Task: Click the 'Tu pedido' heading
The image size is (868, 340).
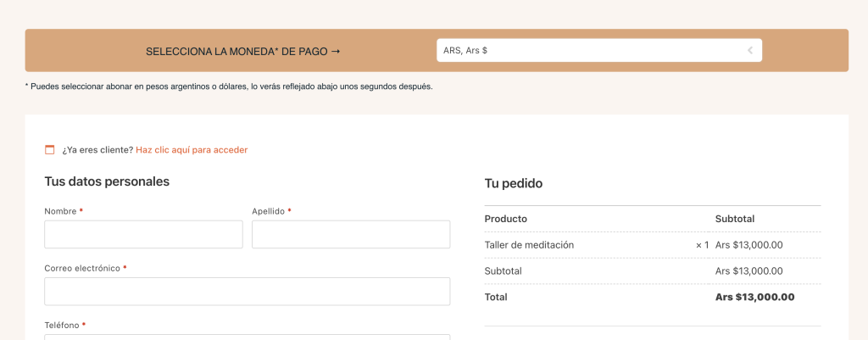Action: coord(513,183)
